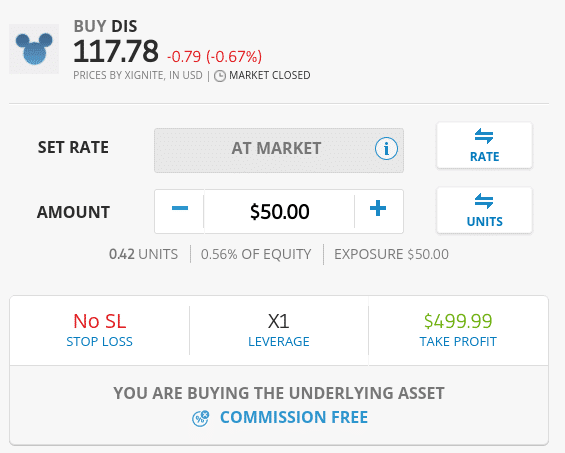Screen dimensions: 565x453
Task: Click the AT MARKET rate field
Action: [x=279, y=150]
